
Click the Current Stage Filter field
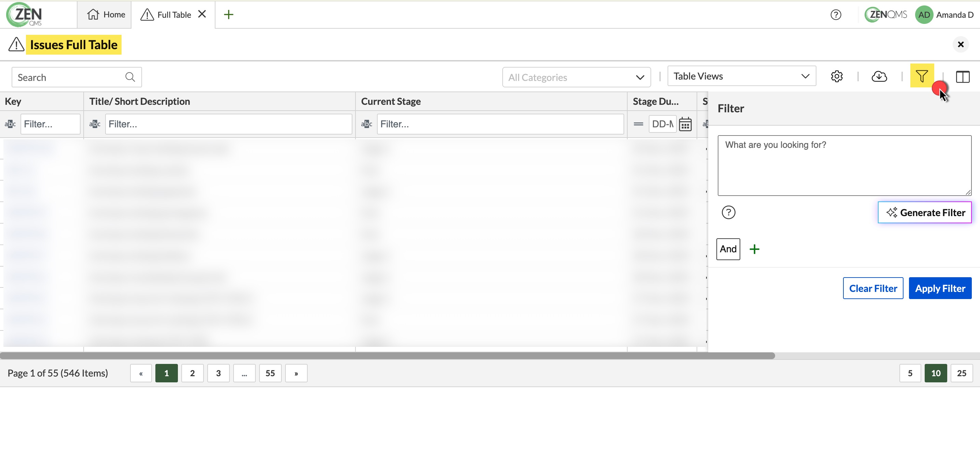500,124
